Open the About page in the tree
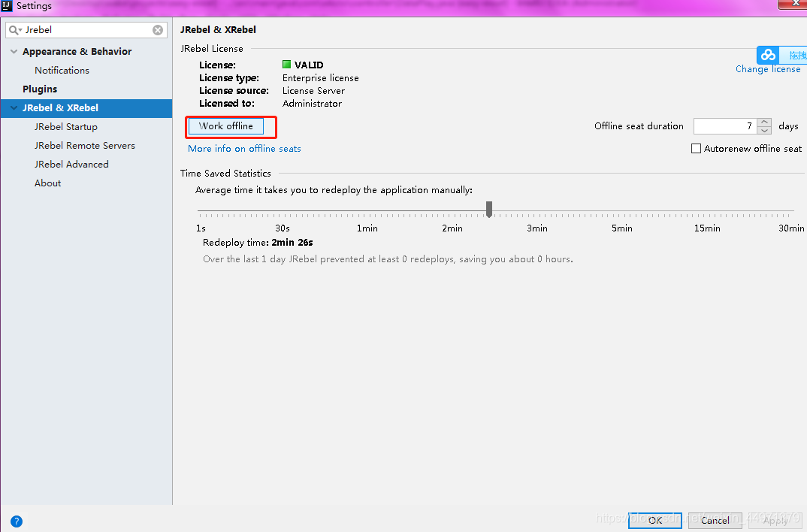This screenshot has height=532, width=807. pos(48,183)
